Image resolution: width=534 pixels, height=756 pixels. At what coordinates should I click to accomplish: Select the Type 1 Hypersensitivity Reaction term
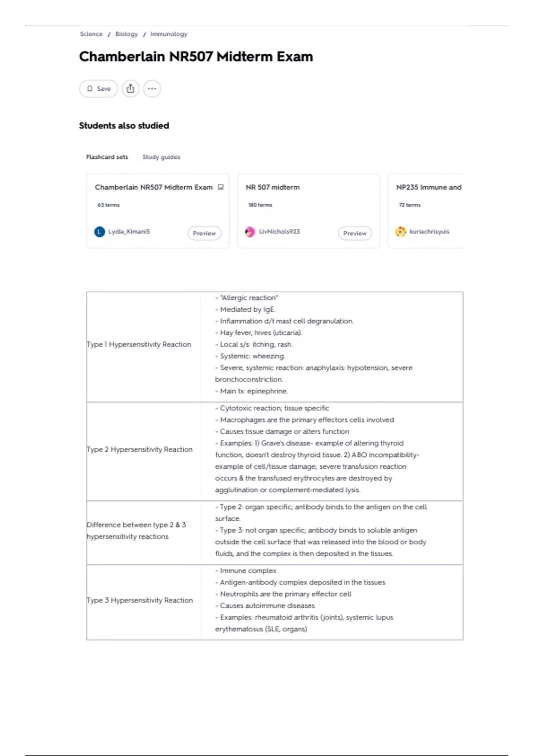click(x=139, y=344)
